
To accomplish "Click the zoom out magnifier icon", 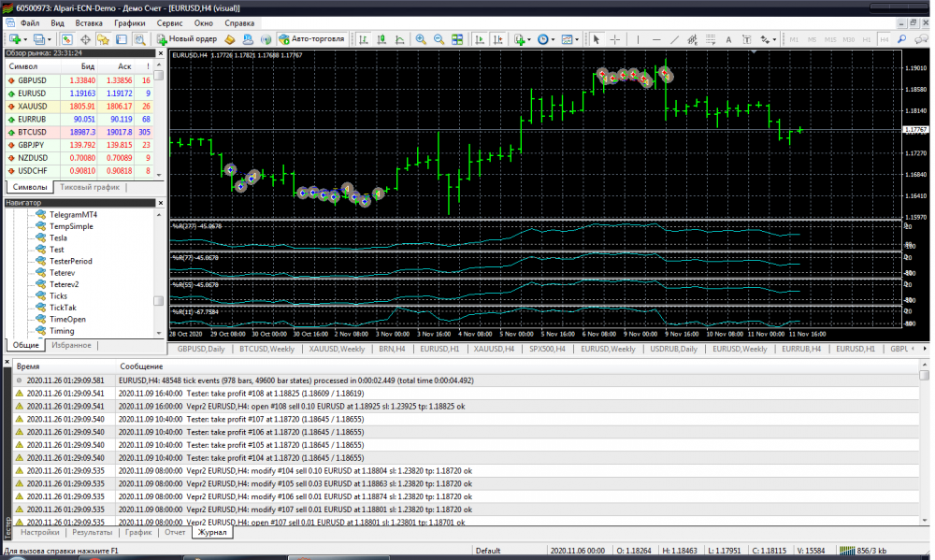I will 439,39.
